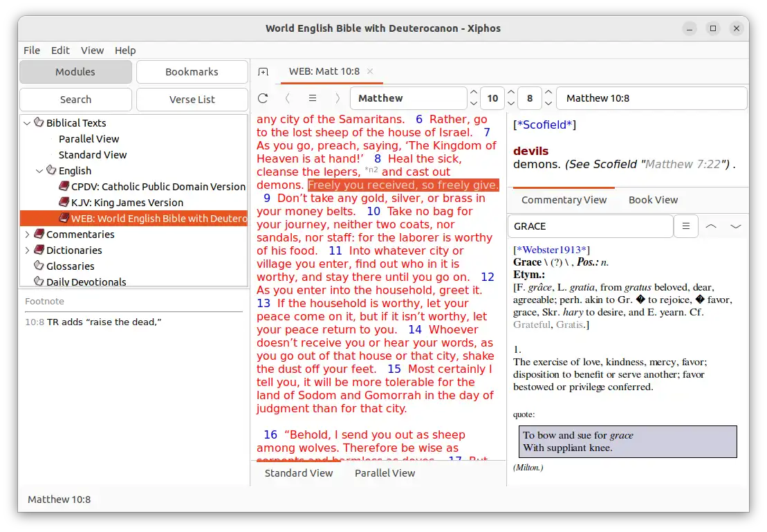Show the Verse List pane
The height and width of the screenshot is (532, 767).
(192, 100)
